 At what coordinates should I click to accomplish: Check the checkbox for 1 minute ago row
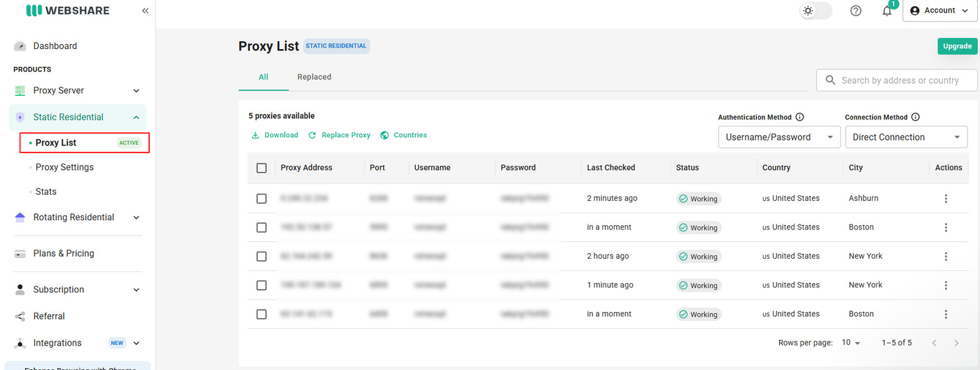[x=262, y=285]
